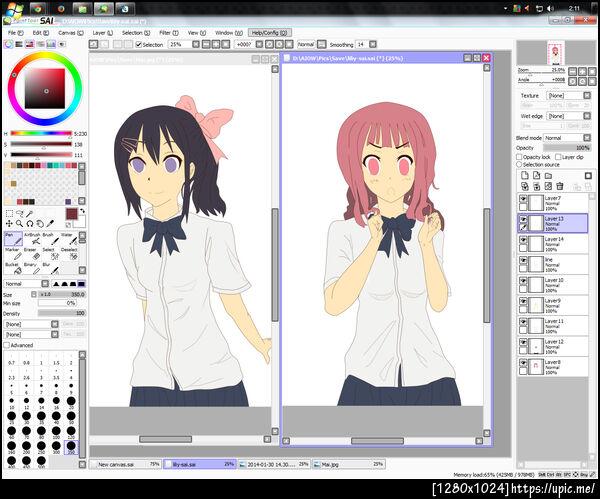Select the Bucket fill tool
The image size is (600, 499).
[13, 269]
